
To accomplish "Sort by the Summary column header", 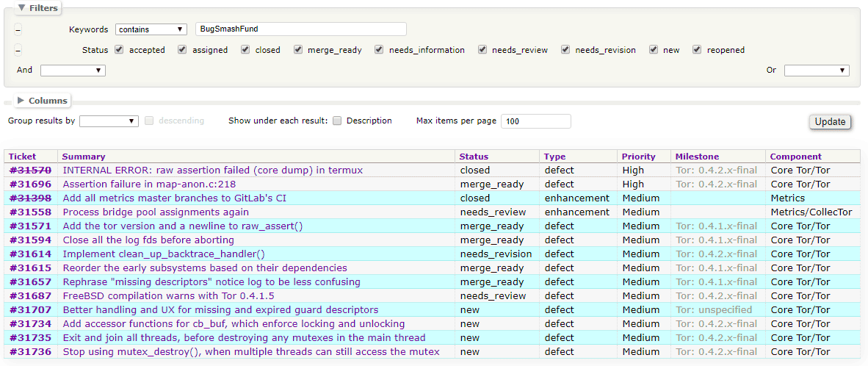I will pos(84,157).
